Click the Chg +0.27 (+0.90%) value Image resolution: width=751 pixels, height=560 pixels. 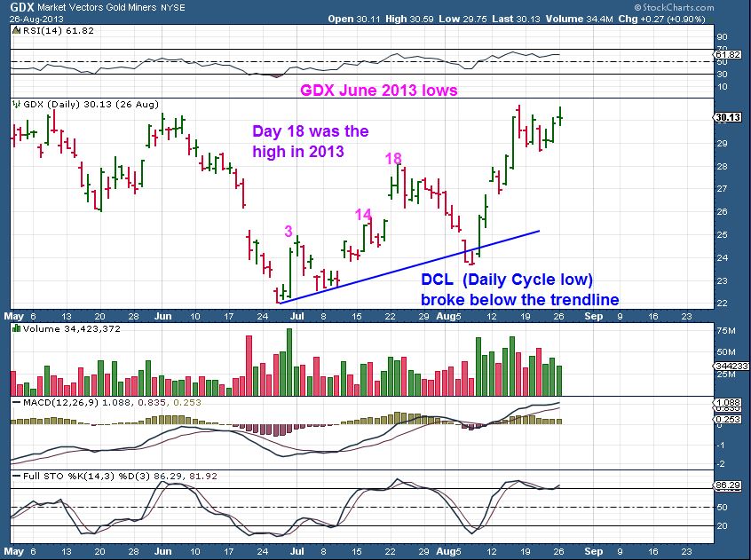[661, 20]
